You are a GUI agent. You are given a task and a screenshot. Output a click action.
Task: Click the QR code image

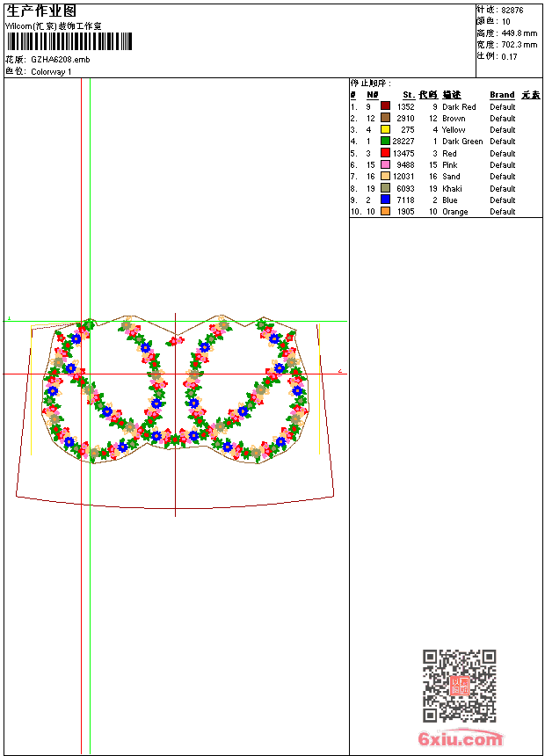pyautogui.click(x=460, y=686)
